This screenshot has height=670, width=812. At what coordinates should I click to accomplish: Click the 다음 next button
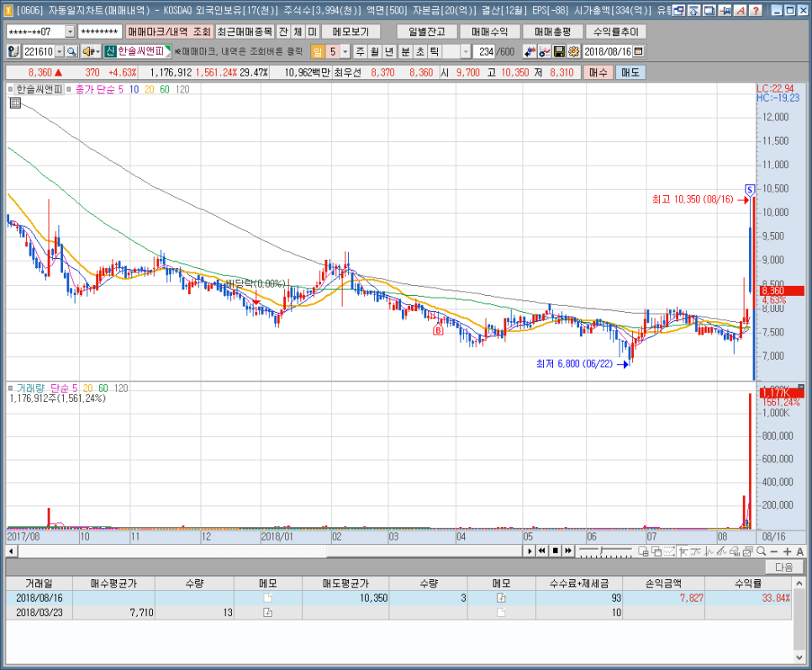click(x=784, y=567)
